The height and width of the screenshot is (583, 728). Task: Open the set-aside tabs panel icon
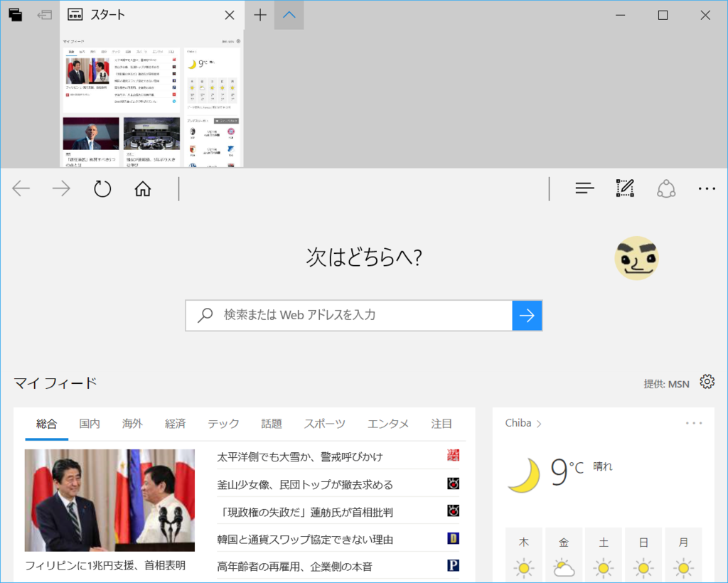coord(16,15)
